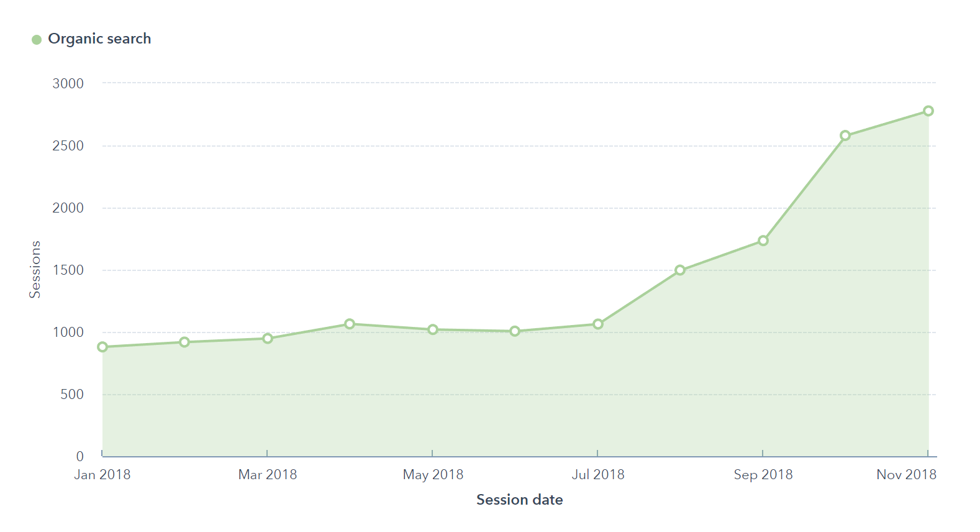Click the '2000' y-axis value

point(68,208)
